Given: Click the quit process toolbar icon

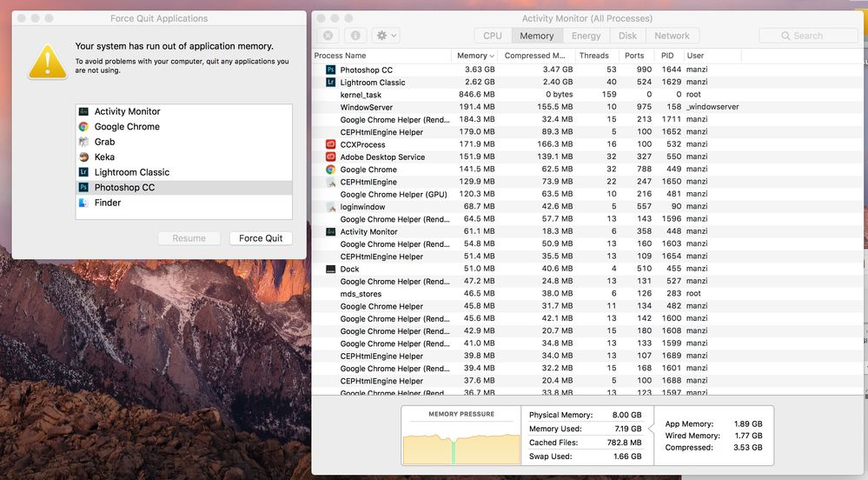Looking at the screenshot, I should (328, 36).
